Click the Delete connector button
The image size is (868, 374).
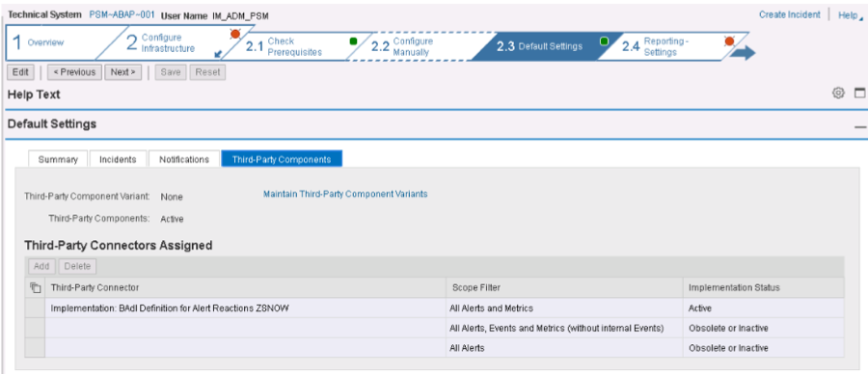pyautogui.click(x=77, y=266)
